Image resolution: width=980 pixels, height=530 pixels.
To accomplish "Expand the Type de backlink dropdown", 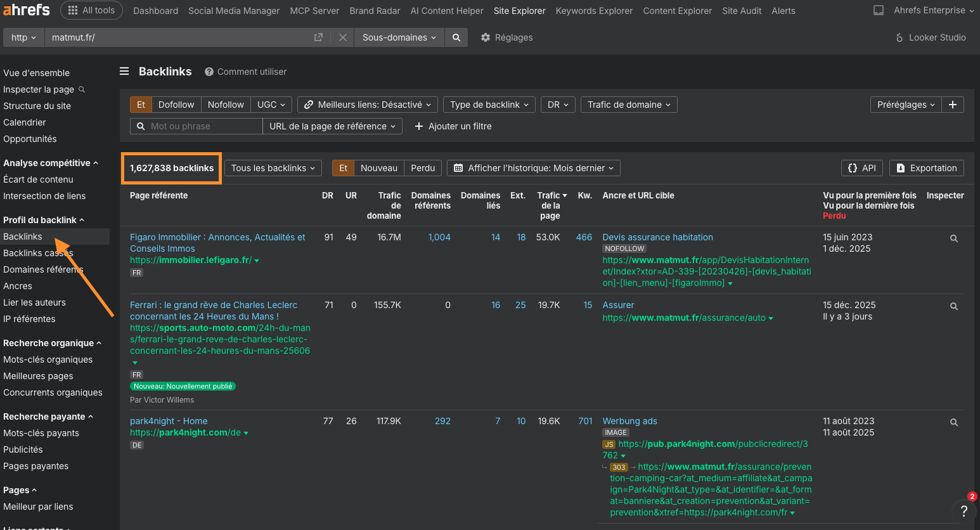I will 489,105.
